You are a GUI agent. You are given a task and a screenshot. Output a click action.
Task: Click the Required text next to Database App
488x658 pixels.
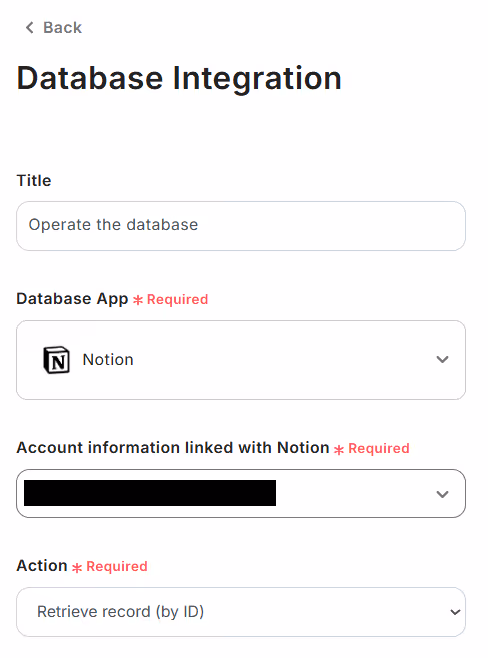tap(177, 299)
